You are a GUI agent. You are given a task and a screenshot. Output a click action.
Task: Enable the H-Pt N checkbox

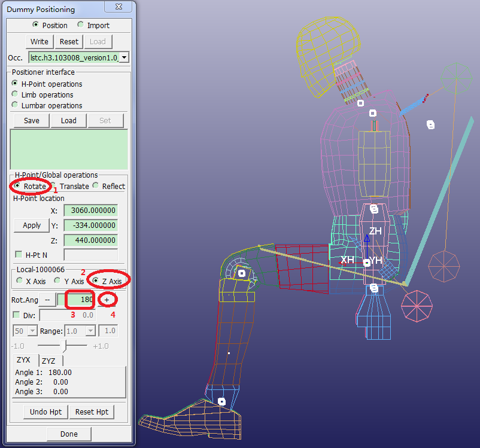[18, 255]
